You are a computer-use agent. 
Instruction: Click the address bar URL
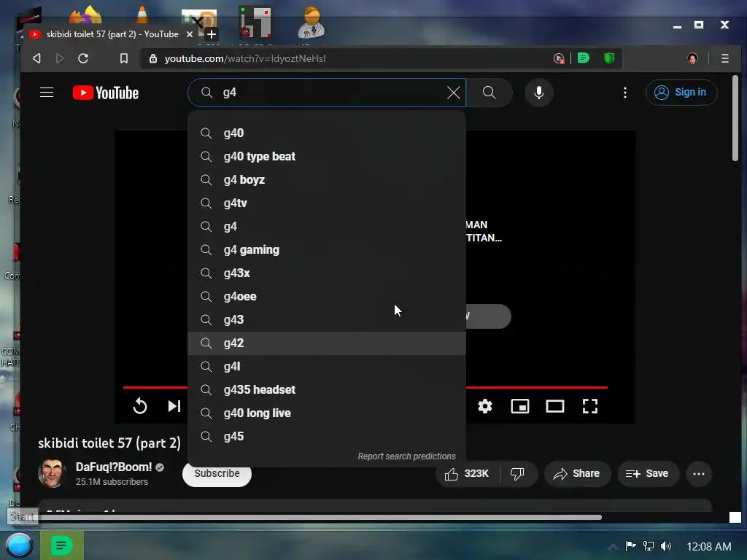245,58
